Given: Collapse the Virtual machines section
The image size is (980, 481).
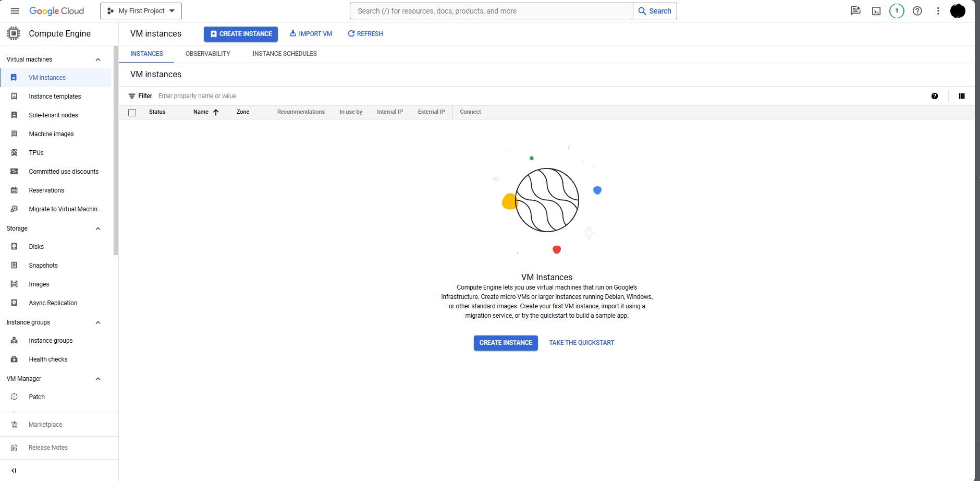Looking at the screenshot, I should (x=97, y=59).
